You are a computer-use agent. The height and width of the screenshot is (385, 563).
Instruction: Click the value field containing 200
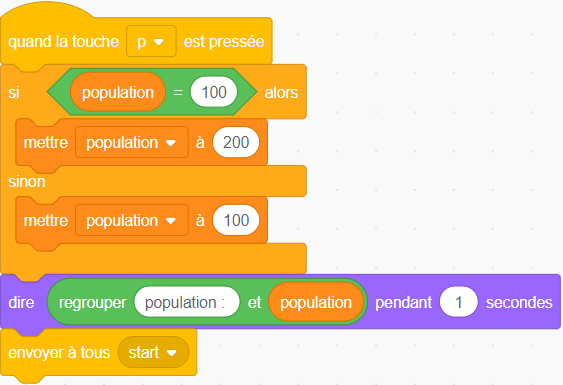[236, 142]
